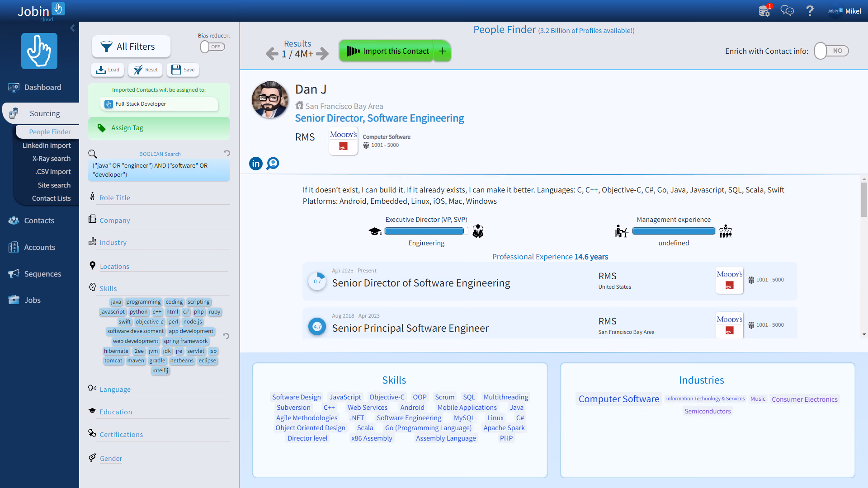Click the Boolean search magnifier icon

coord(93,154)
